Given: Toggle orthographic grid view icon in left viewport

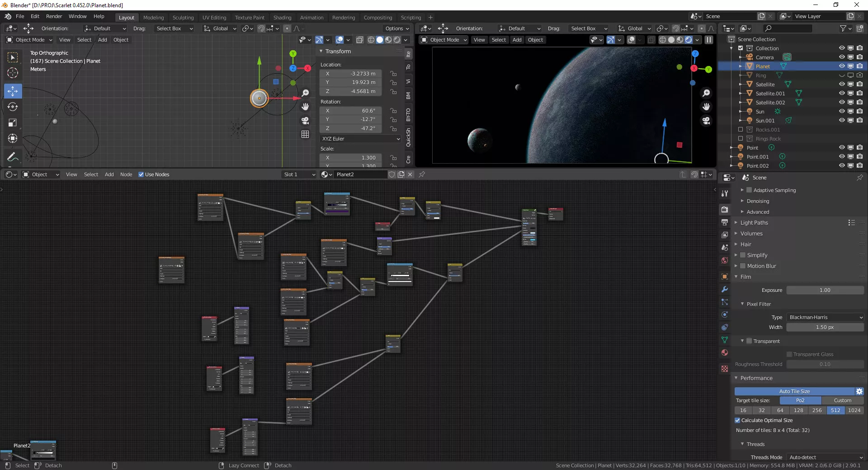Looking at the screenshot, I should tap(305, 134).
